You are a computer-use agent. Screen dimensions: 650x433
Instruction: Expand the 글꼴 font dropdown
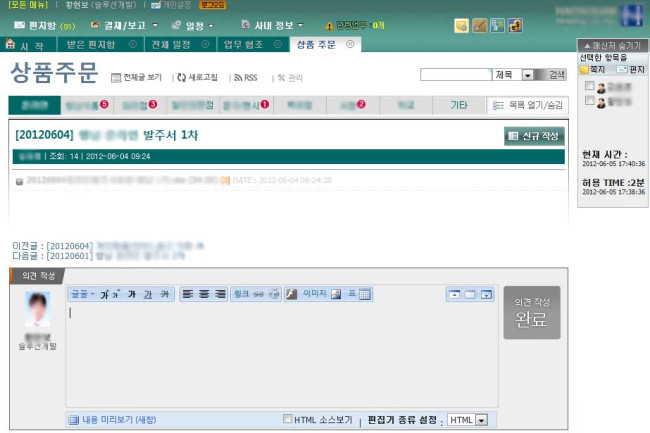(82, 294)
